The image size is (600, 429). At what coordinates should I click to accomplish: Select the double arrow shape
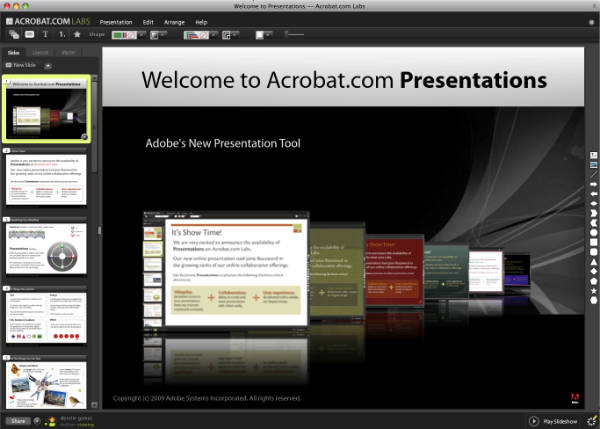coord(593,203)
